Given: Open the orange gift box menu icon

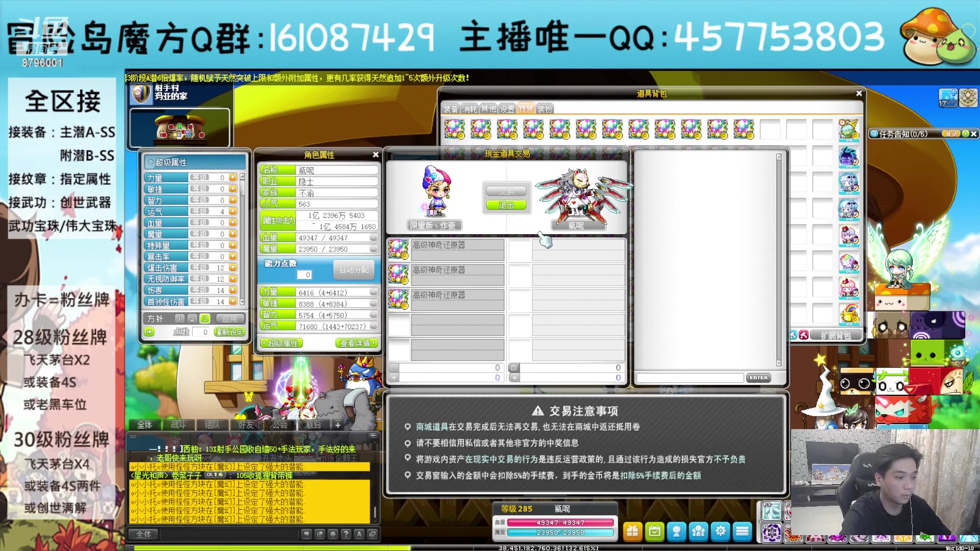Looking at the screenshot, I should coord(632,532).
